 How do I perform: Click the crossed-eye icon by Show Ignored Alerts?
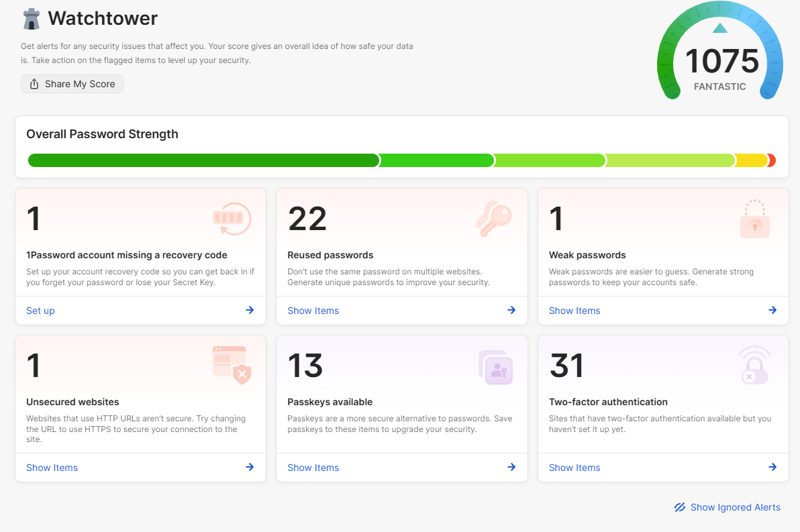tap(680, 507)
